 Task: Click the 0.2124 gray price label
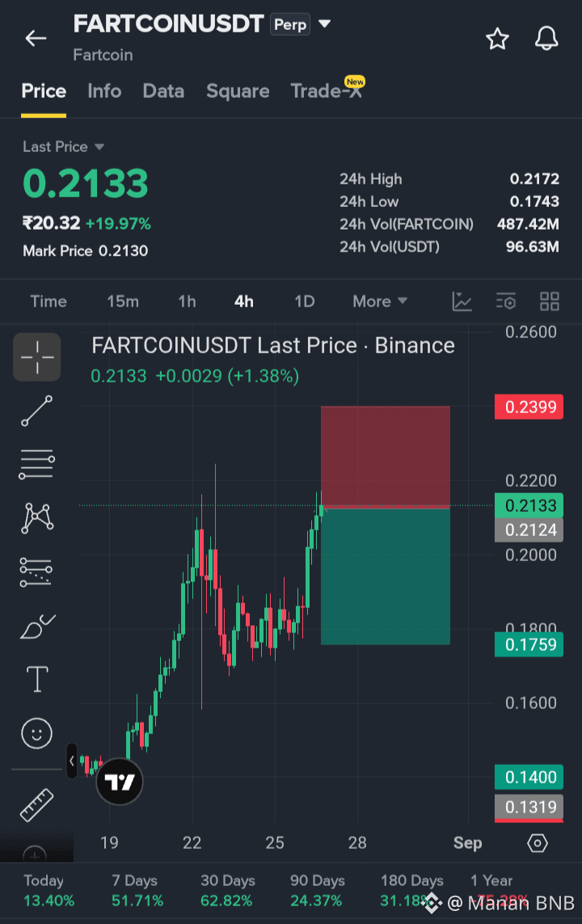529,530
